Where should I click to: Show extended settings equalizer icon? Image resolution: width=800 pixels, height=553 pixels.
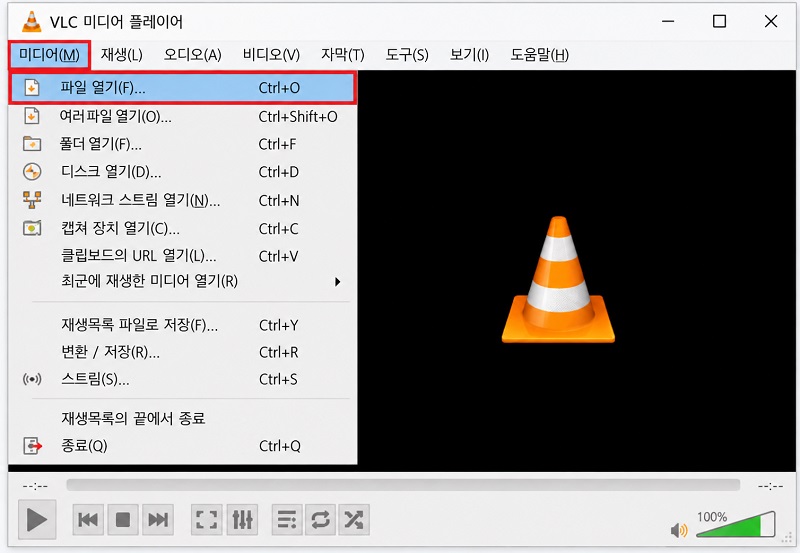242,520
